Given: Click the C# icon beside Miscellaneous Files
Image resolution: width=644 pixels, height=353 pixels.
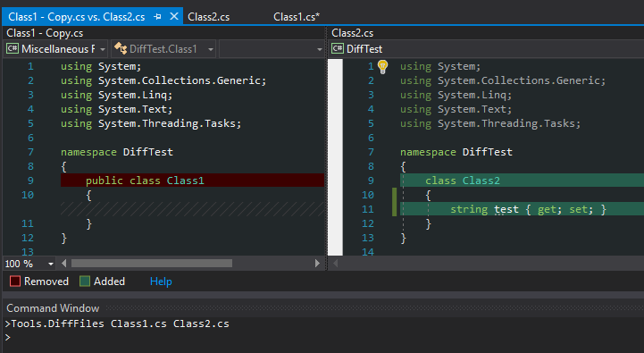Looking at the screenshot, I should (x=12, y=49).
